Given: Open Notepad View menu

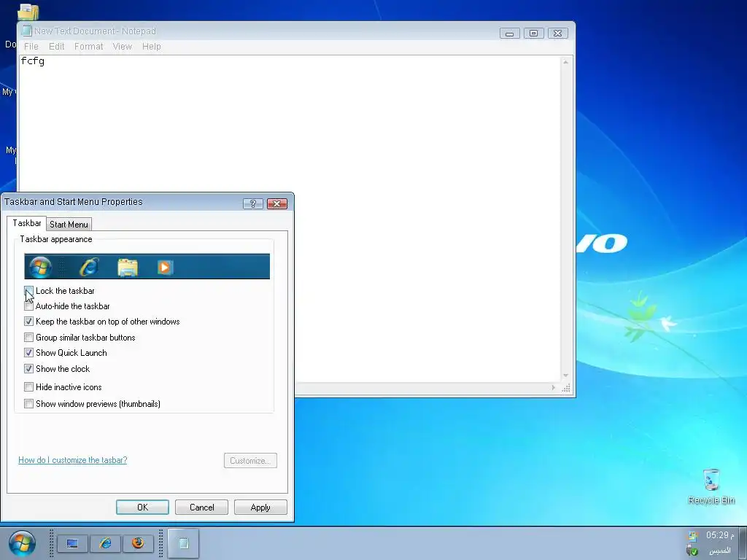Looking at the screenshot, I should pos(122,46).
